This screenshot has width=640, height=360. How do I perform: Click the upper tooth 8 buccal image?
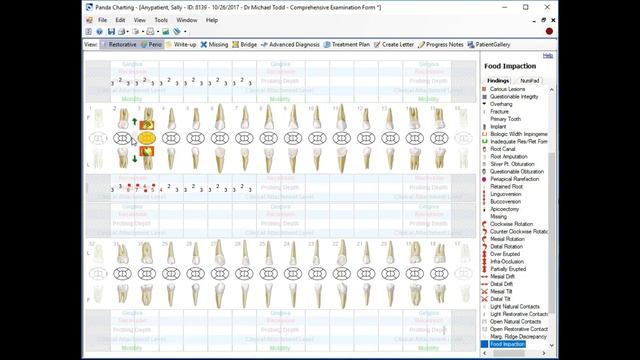[x=269, y=117]
